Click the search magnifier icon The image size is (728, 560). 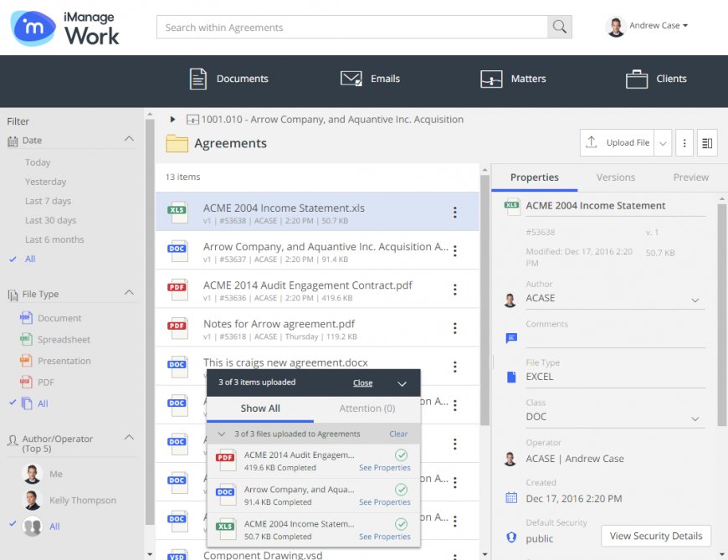560,27
